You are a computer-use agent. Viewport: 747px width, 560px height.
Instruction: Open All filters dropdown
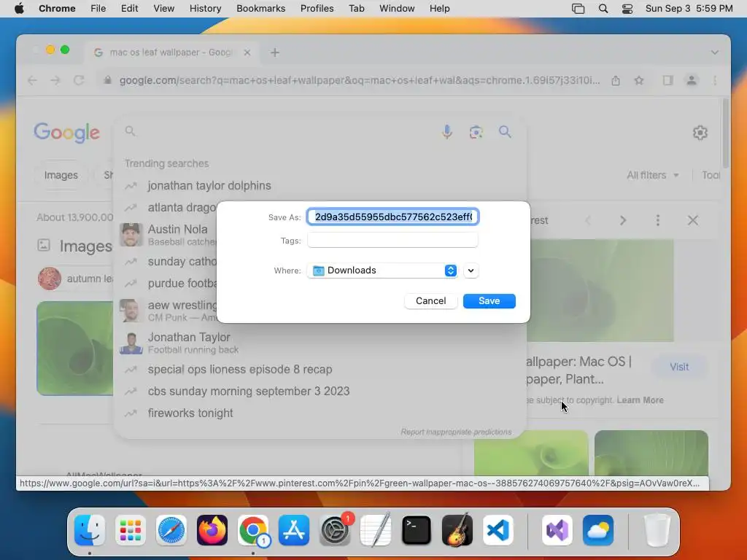pyautogui.click(x=652, y=175)
